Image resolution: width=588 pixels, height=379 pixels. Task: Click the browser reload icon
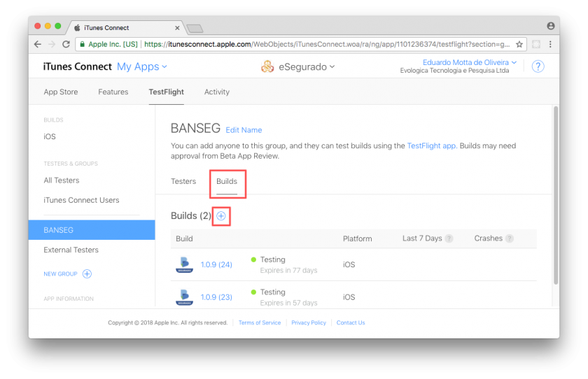[66, 44]
